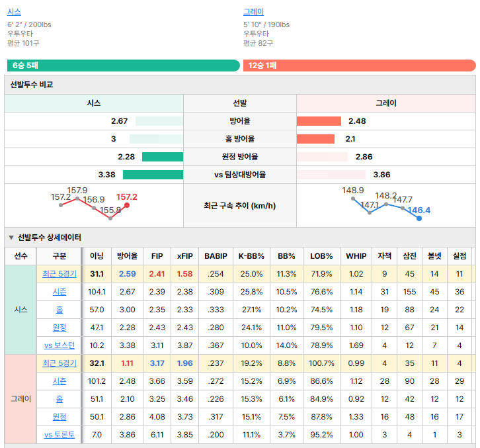Viewport: 480px width, 448px height.
Task: Click the LOB% column header
Action: coord(321,256)
